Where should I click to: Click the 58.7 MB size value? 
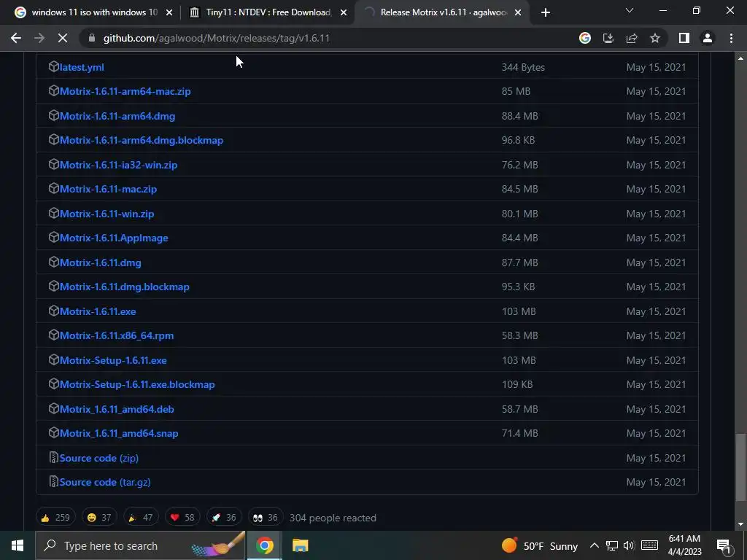(x=519, y=409)
